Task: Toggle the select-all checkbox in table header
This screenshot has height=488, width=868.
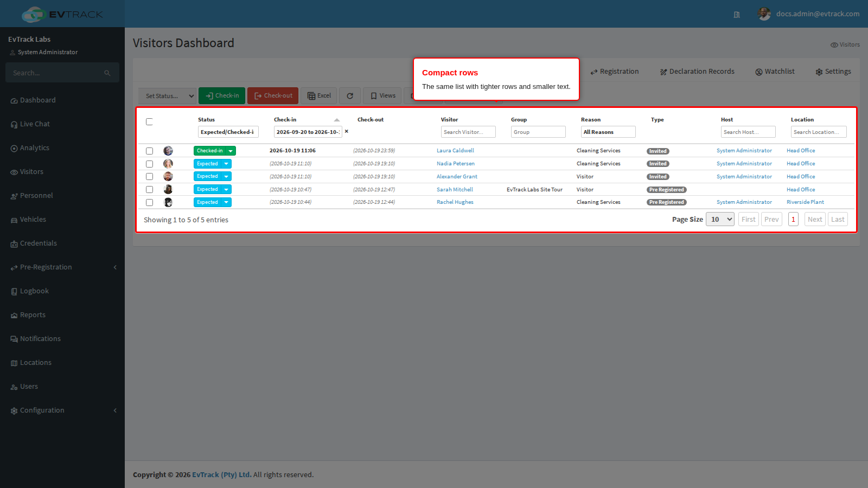Action: [x=149, y=122]
